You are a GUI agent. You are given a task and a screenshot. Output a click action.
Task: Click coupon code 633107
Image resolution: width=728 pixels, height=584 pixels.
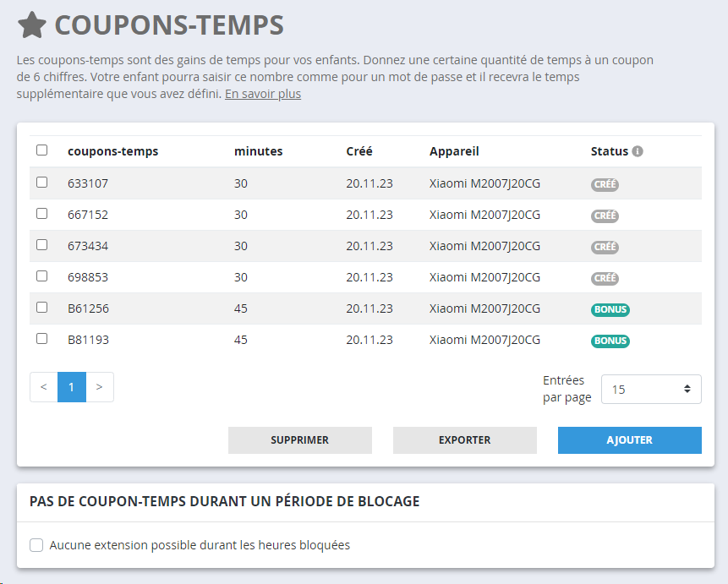coord(88,183)
